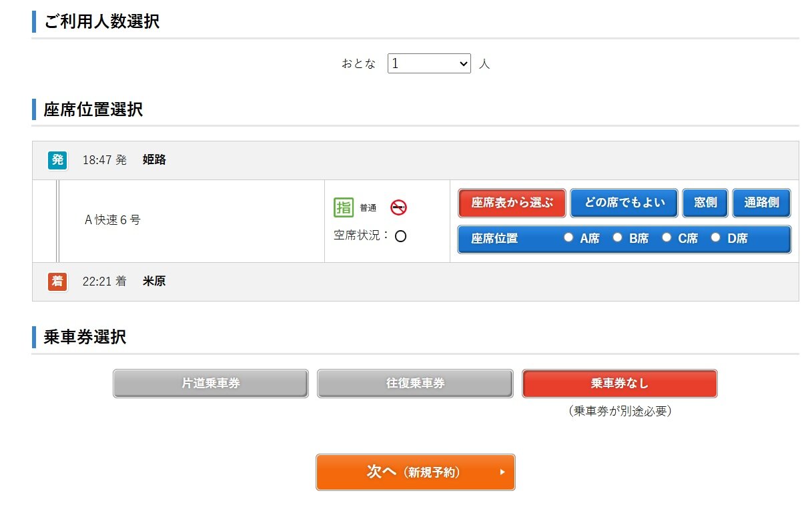This screenshot has height=505, width=812.
Task: Click the seat availability circle symbol
Action: pyautogui.click(x=400, y=236)
